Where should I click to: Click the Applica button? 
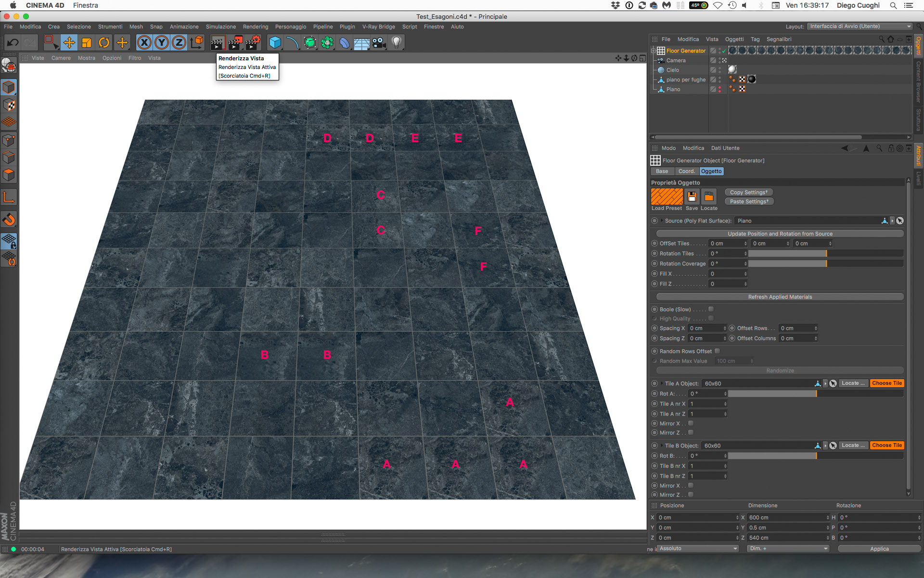coord(879,549)
